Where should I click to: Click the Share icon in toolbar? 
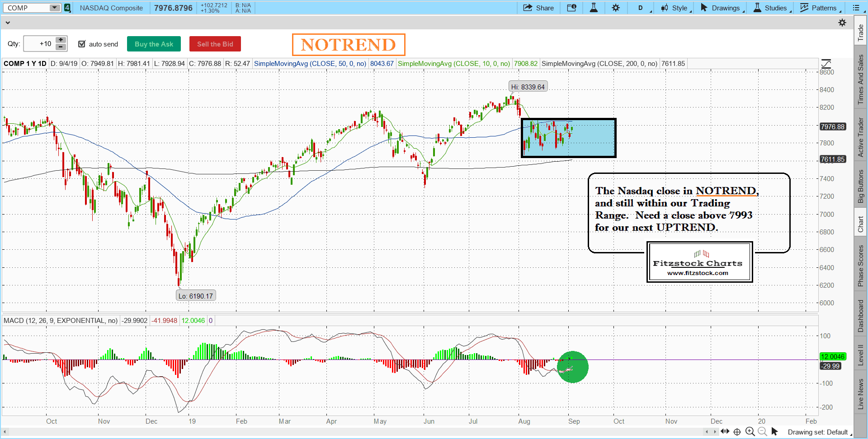click(538, 8)
